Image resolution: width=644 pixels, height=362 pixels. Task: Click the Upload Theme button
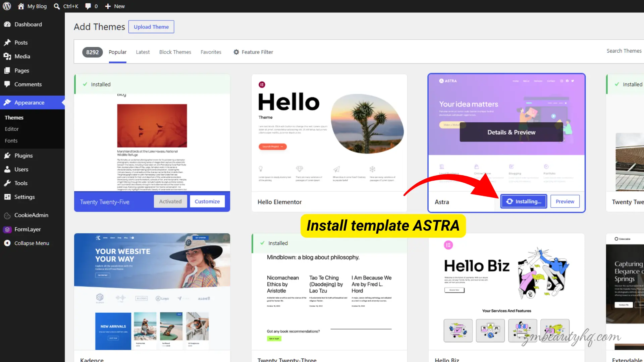[x=151, y=27]
